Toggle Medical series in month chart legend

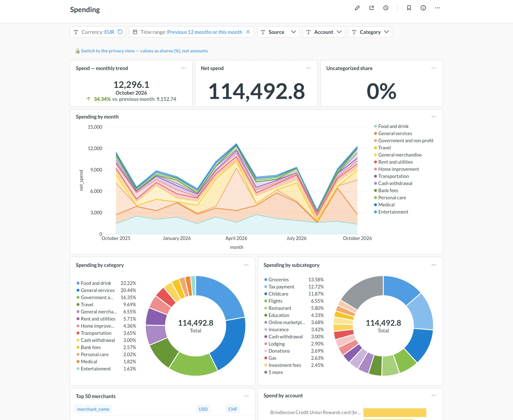pyautogui.click(x=384, y=205)
